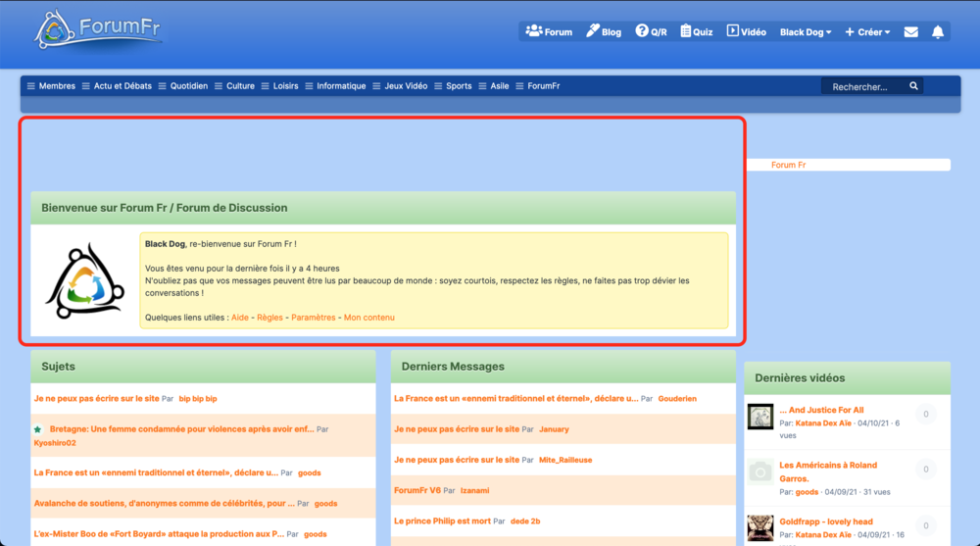
Task: Click the search magnifier icon
Action: 913,86
